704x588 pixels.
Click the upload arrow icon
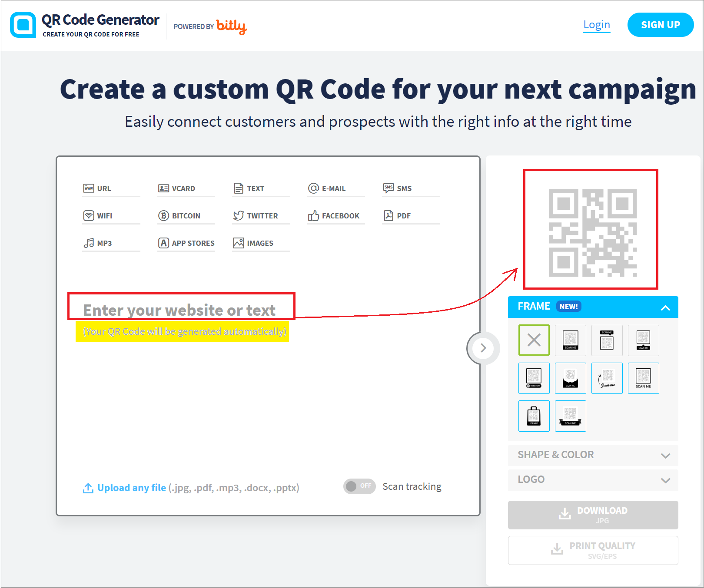tap(88, 488)
